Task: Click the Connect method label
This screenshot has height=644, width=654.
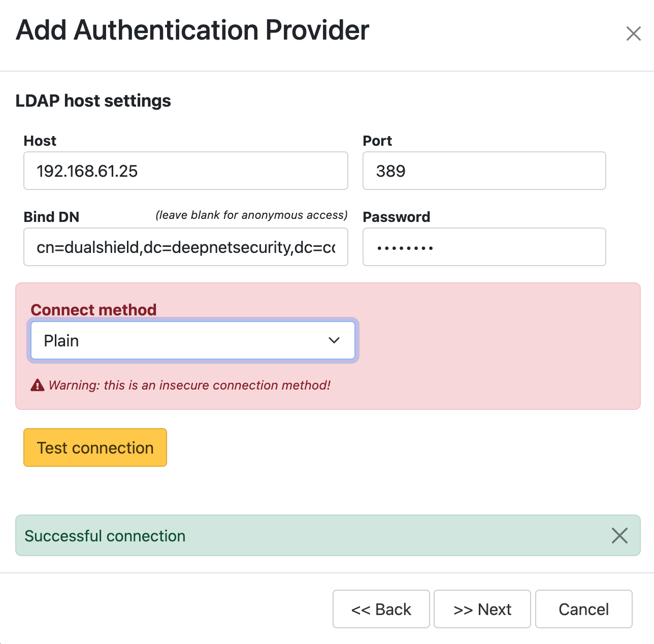Action: [93, 310]
